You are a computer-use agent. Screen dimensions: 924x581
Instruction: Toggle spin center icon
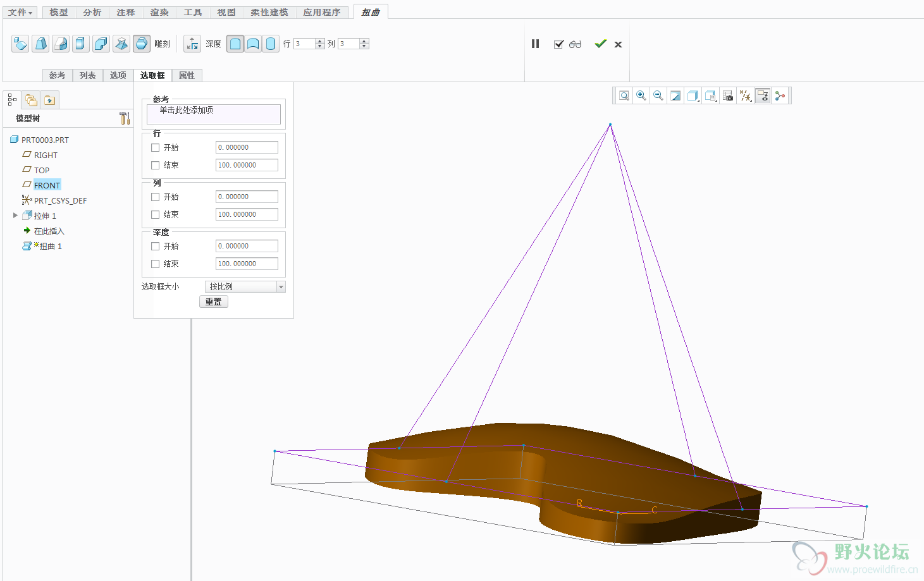coord(780,95)
